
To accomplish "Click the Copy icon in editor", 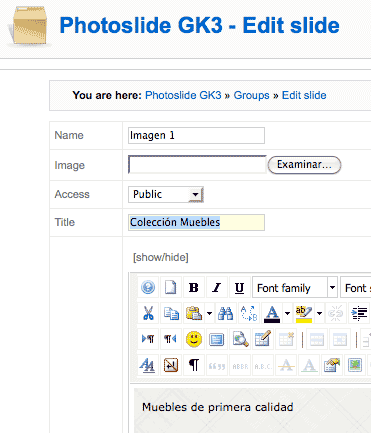I will click(171, 313).
